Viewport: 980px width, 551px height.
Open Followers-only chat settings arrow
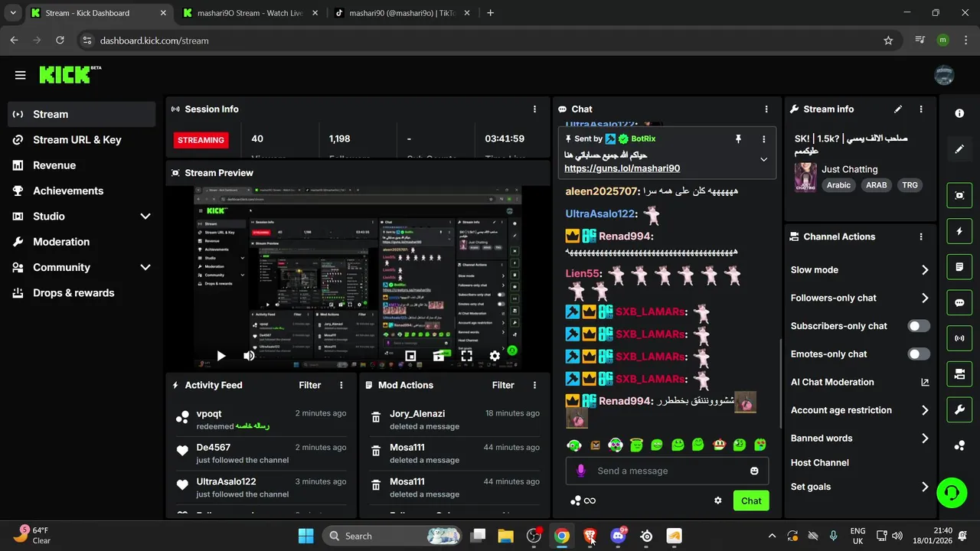point(925,298)
